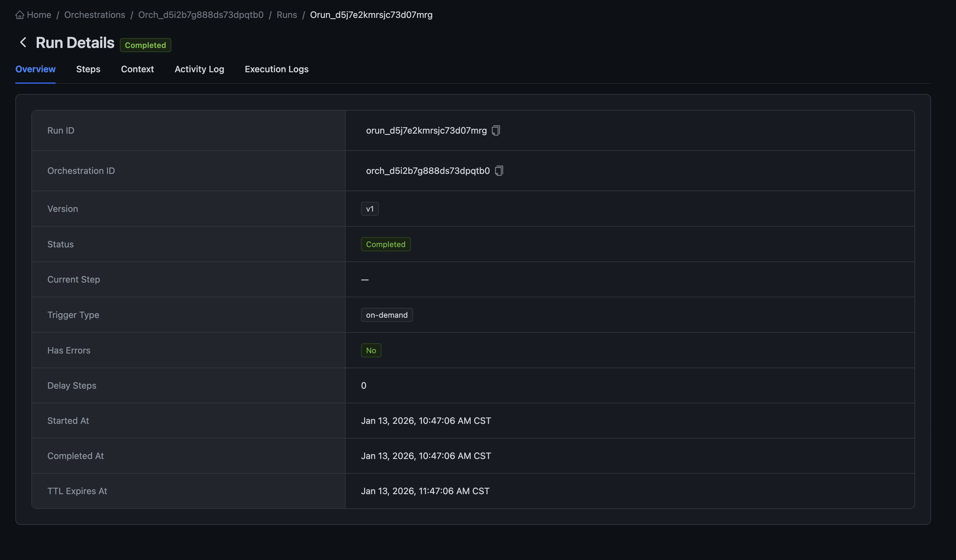
Task: Click the Home icon in breadcrumb
Action: [x=20, y=15]
